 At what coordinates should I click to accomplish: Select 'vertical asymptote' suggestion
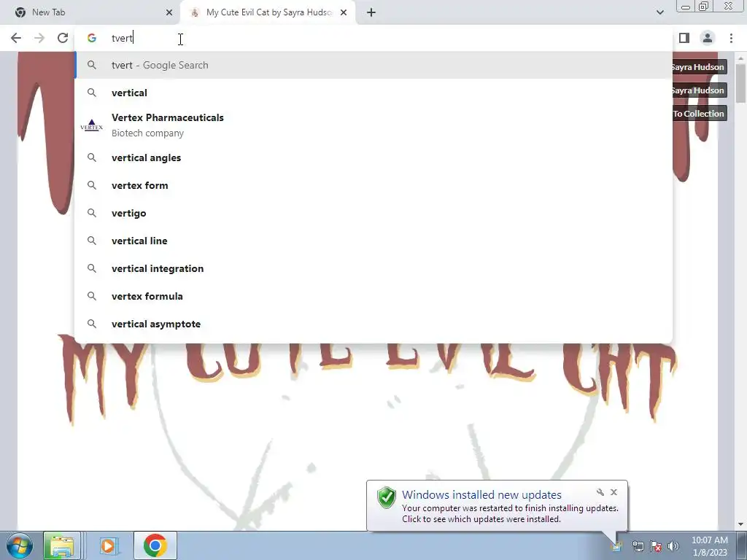(x=373, y=324)
